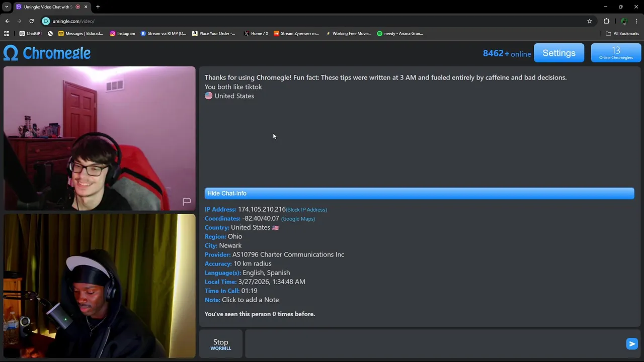Open the needy Ariana Grande Spotify bookmark

(400, 33)
